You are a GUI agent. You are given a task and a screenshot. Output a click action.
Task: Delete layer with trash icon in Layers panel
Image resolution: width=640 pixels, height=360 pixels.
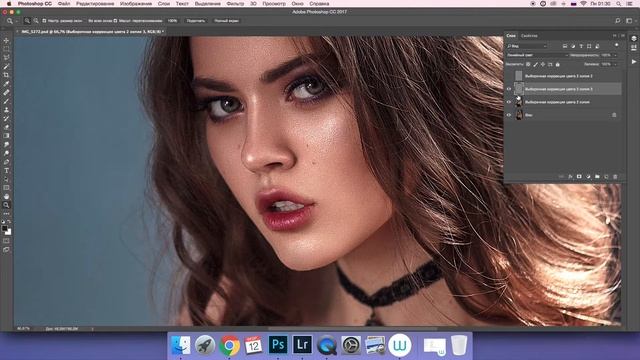tap(615, 177)
